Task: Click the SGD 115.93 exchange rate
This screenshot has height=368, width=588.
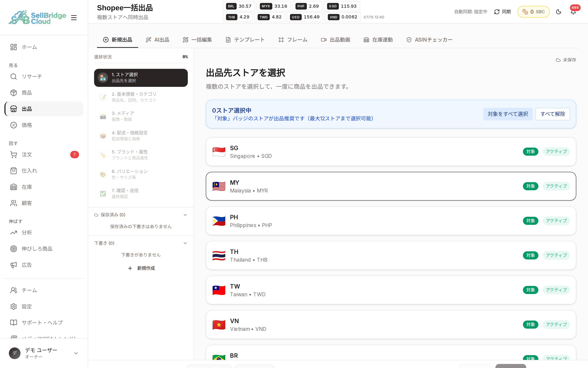Action: pyautogui.click(x=342, y=6)
